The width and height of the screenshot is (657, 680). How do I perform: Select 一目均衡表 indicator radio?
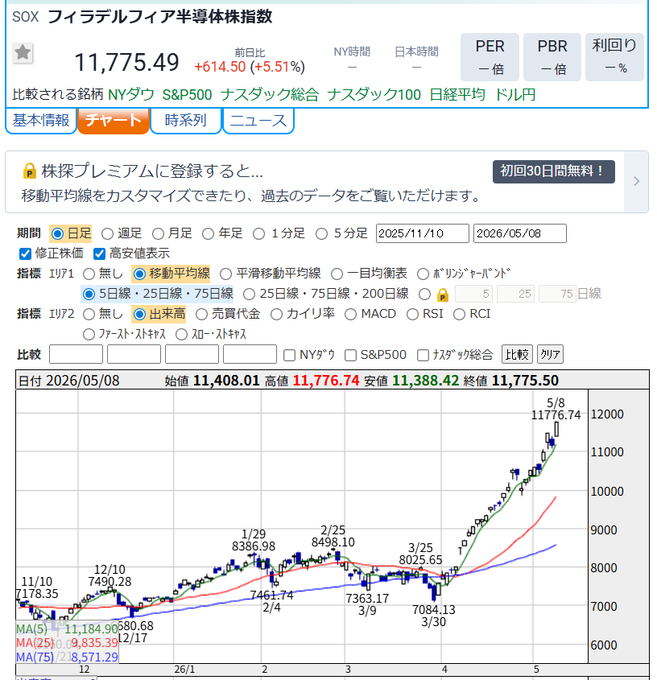(337, 274)
